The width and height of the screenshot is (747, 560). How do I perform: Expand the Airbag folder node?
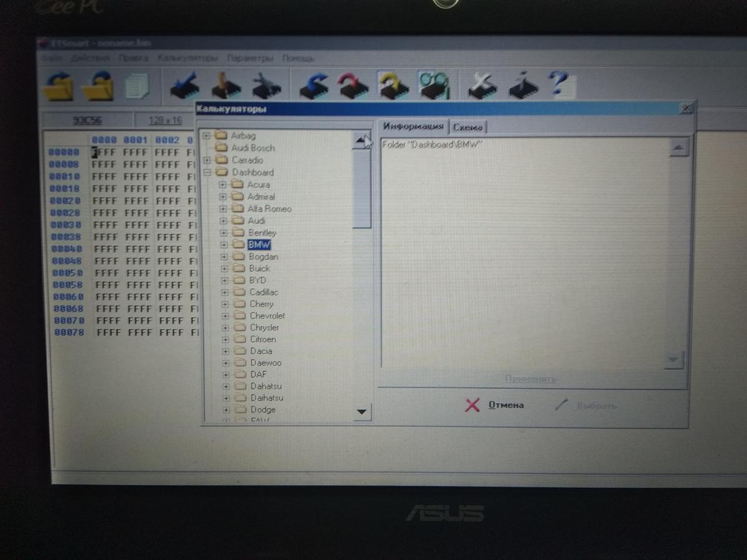coord(207,136)
